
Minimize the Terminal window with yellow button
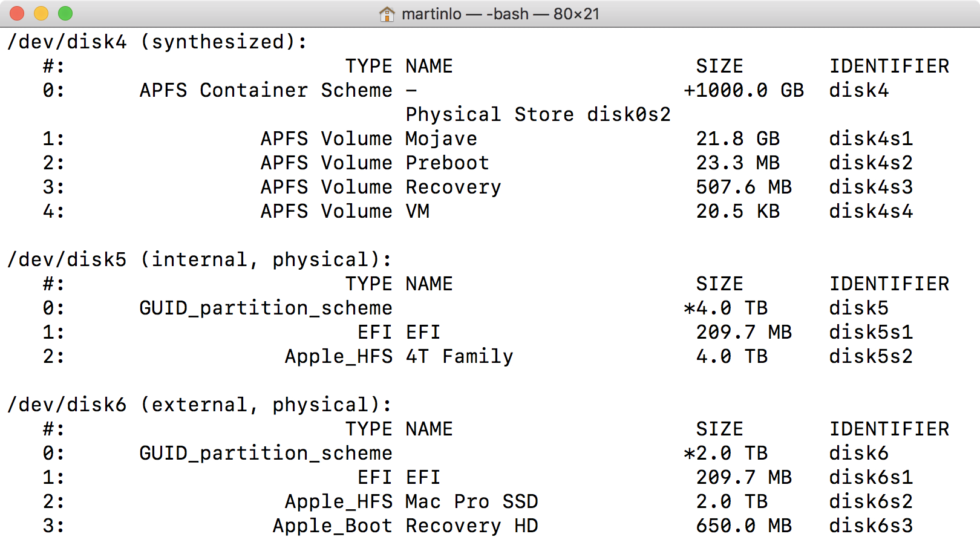(x=41, y=13)
